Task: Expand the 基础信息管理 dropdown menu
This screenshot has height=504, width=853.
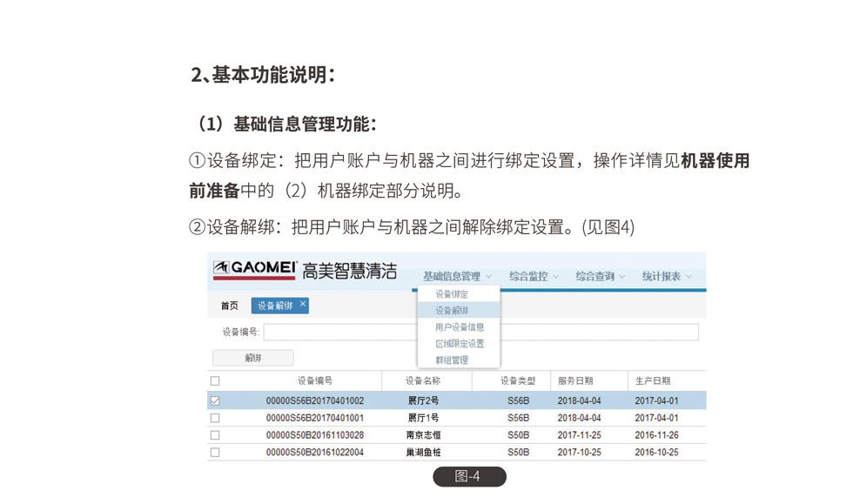Action: click(457, 277)
